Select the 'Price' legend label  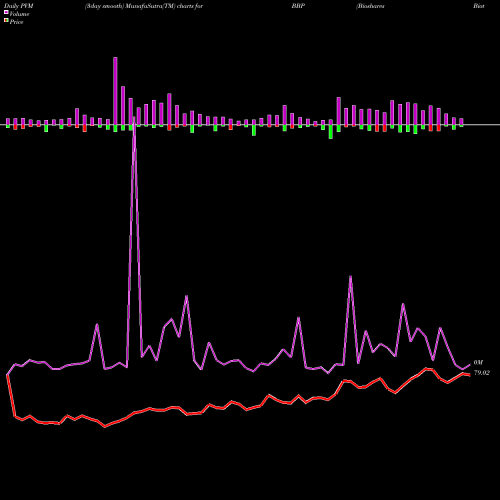pos(16,22)
